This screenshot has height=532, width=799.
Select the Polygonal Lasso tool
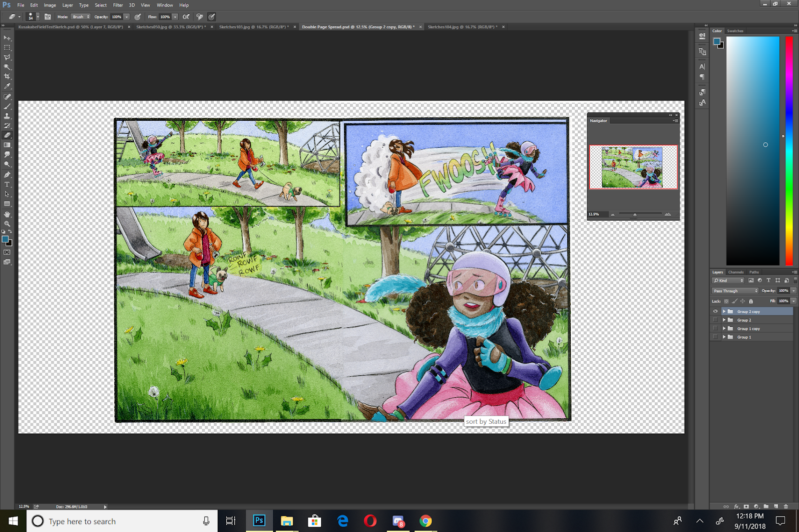[x=7, y=57]
